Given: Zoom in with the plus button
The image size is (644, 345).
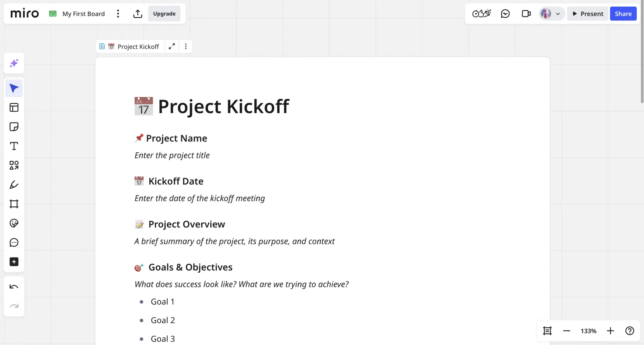Looking at the screenshot, I should pyautogui.click(x=610, y=331).
